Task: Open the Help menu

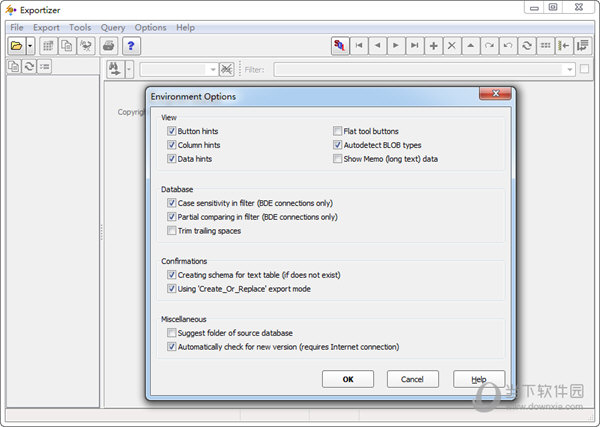Action: click(x=186, y=28)
